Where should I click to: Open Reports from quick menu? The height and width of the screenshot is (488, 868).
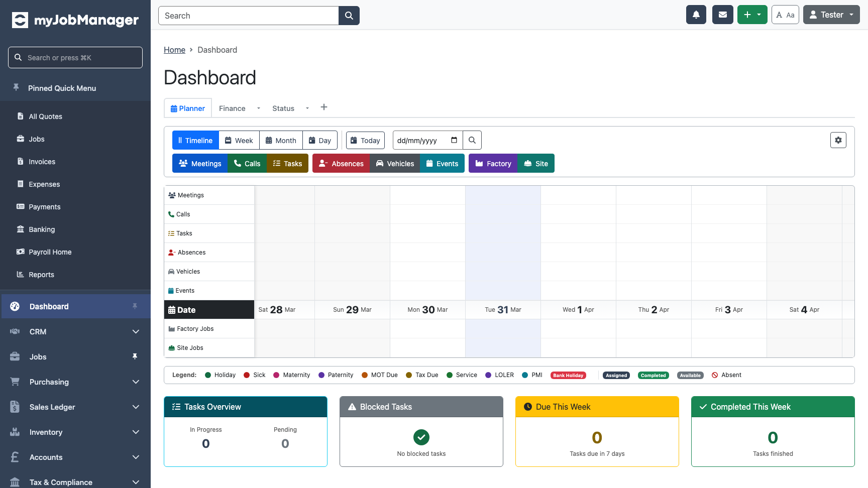click(41, 275)
